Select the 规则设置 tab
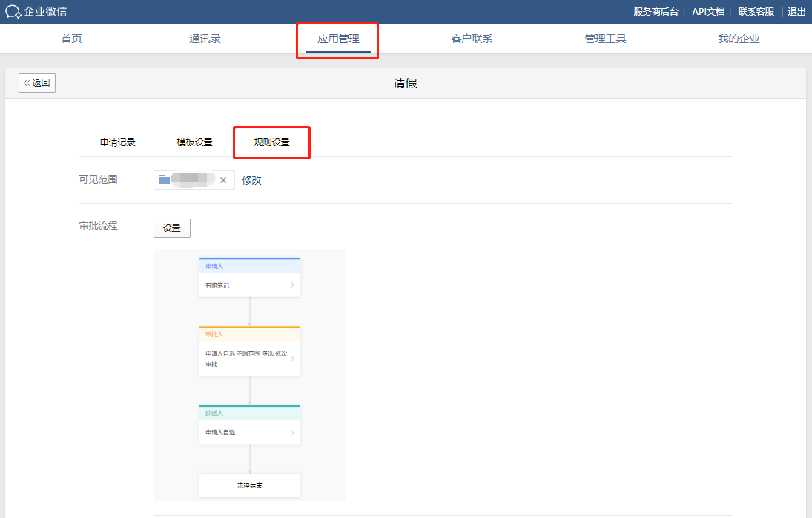 point(271,142)
